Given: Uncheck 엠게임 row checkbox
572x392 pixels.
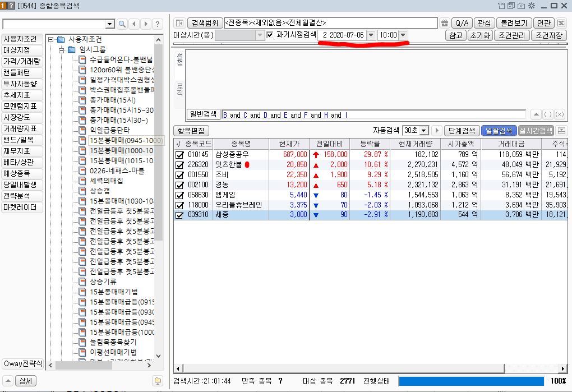Looking at the screenshot, I should (x=179, y=195).
